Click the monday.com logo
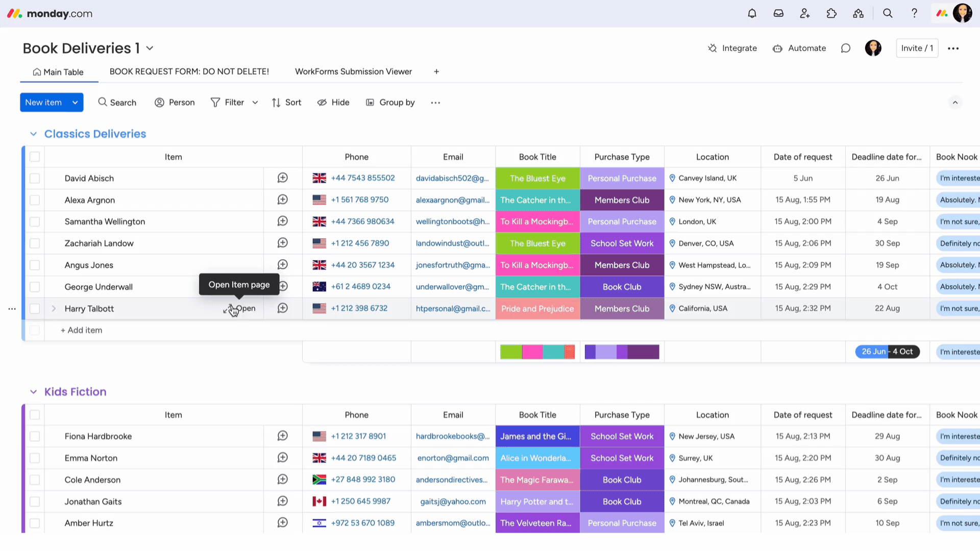 [x=50, y=14]
